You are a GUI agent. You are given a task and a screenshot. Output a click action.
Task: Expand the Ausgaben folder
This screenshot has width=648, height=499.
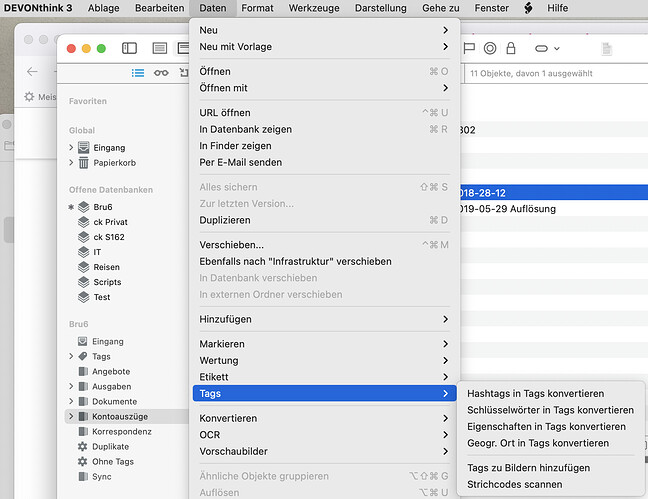click(71, 387)
